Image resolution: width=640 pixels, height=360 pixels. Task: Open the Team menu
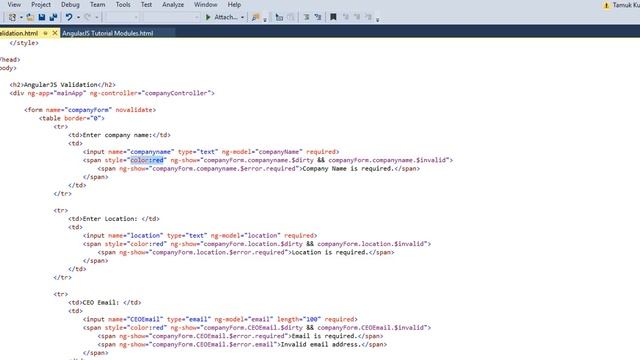[x=98, y=4]
